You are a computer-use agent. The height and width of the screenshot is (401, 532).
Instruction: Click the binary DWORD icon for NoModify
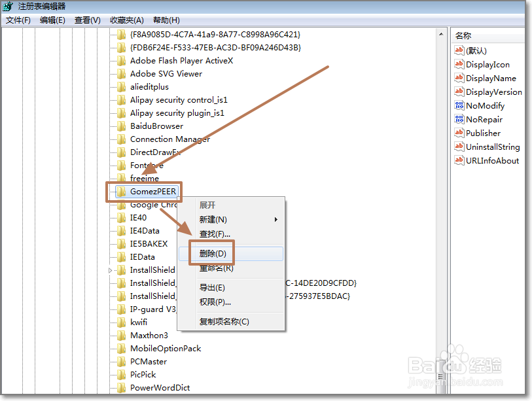click(459, 105)
